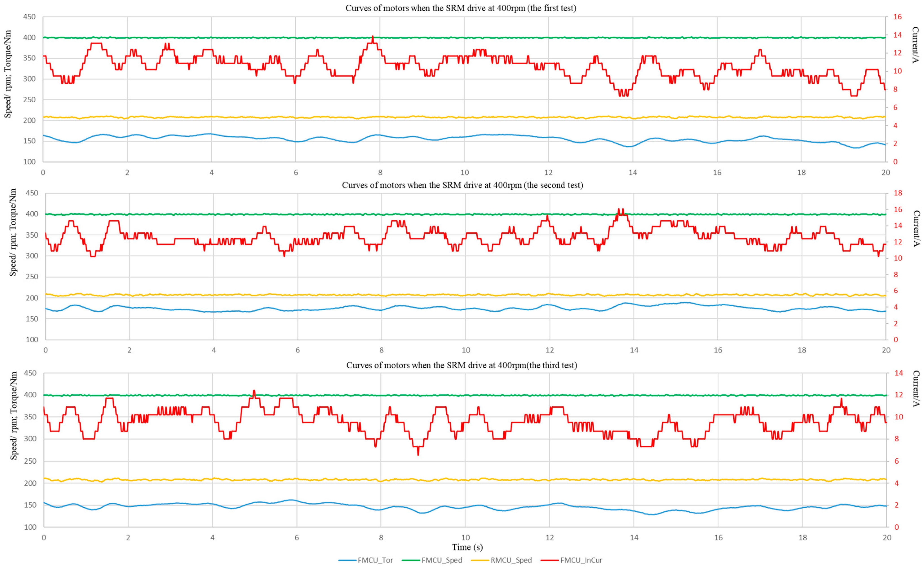Click the FMCU_Tor legend label
The width and height of the screenshot is (924, 570).
click(375, 561)
